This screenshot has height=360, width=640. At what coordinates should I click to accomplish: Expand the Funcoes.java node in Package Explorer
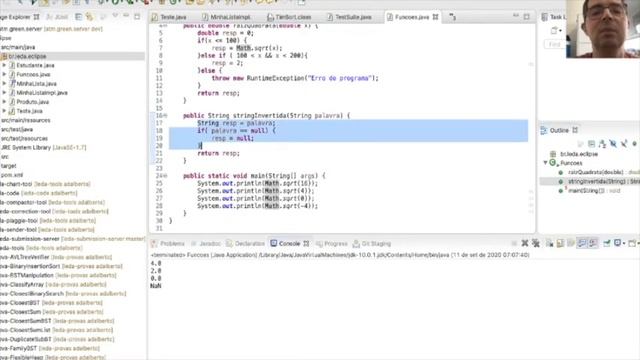click(x=4, y=74)
